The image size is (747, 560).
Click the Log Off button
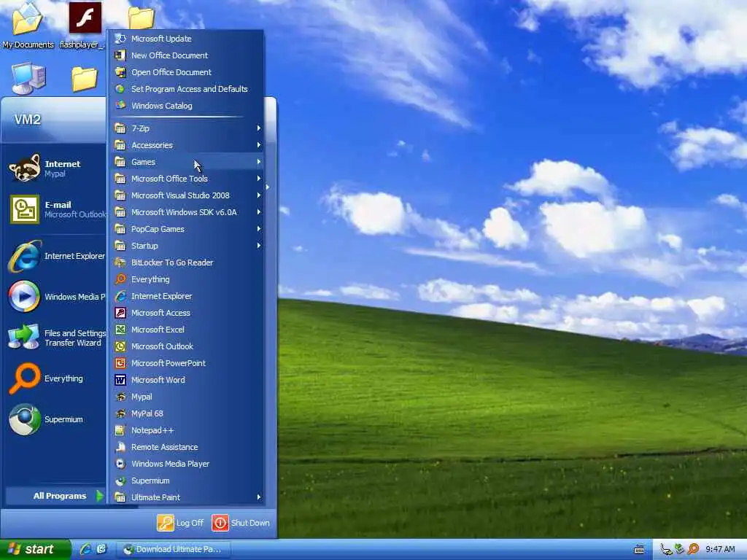tap(181, 523)
